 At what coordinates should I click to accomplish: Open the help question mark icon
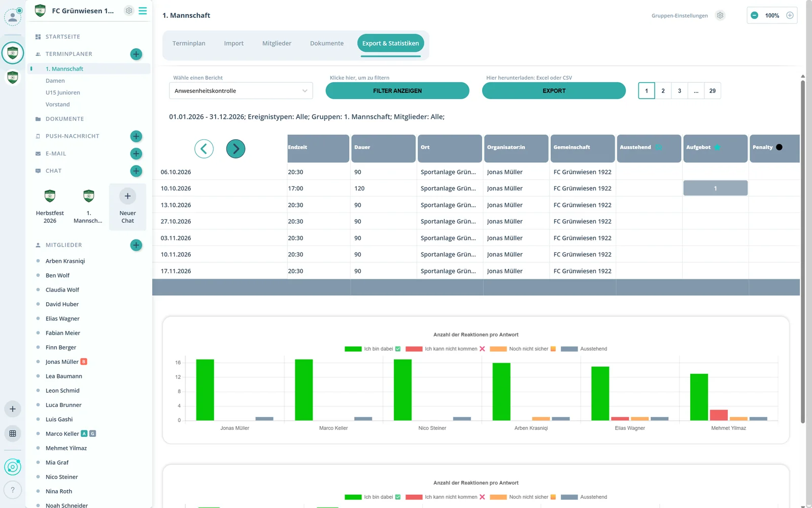(13, 490)
